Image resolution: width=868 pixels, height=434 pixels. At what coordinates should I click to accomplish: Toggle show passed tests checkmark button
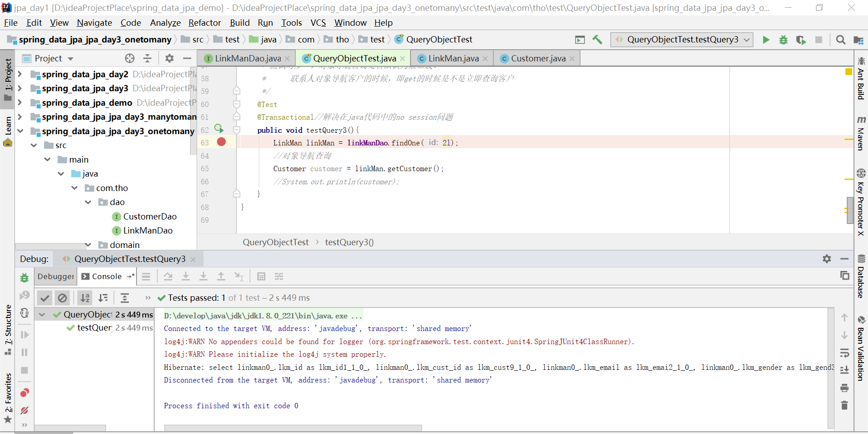click(44, 298)
